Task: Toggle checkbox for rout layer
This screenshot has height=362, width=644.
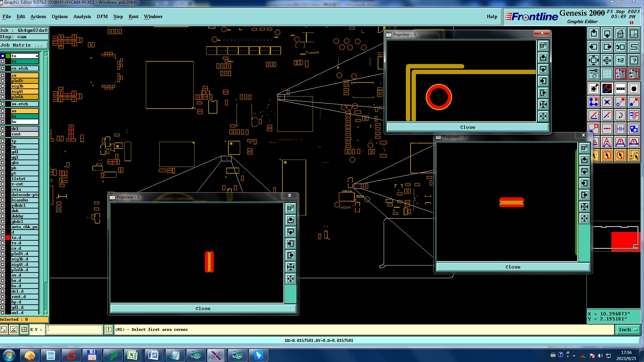Action: click(3, 134)
